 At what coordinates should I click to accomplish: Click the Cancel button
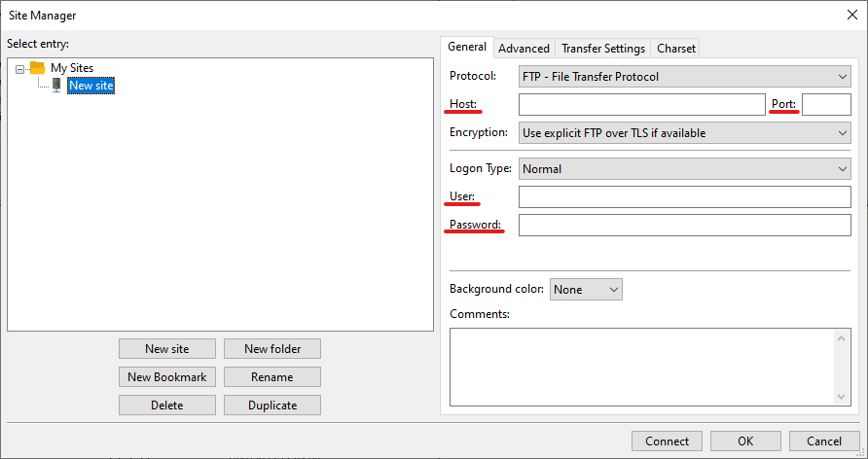824,441
